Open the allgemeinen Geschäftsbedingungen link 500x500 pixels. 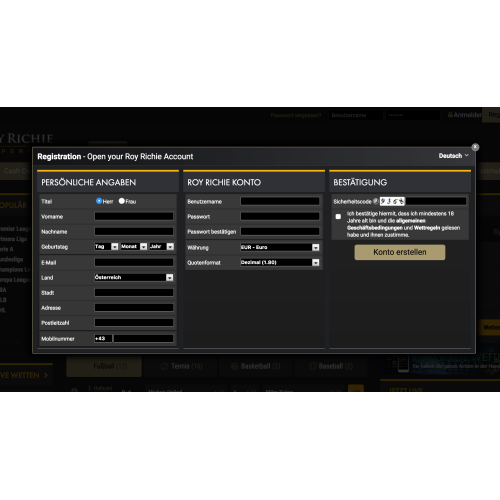coord(386,224)
